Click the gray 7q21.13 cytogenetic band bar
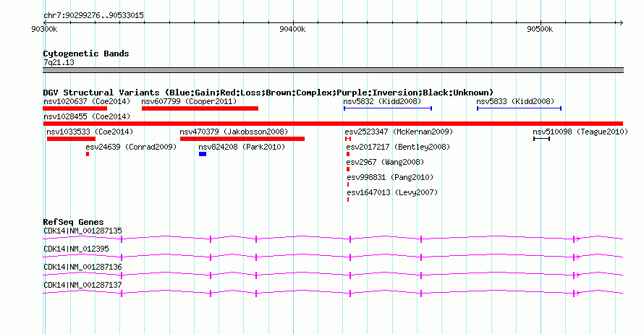644x334 pixels. click(333, 70)
